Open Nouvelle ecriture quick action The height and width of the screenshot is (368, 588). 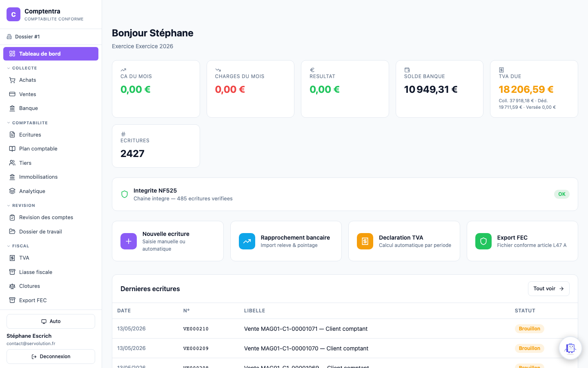coord(168,241)
